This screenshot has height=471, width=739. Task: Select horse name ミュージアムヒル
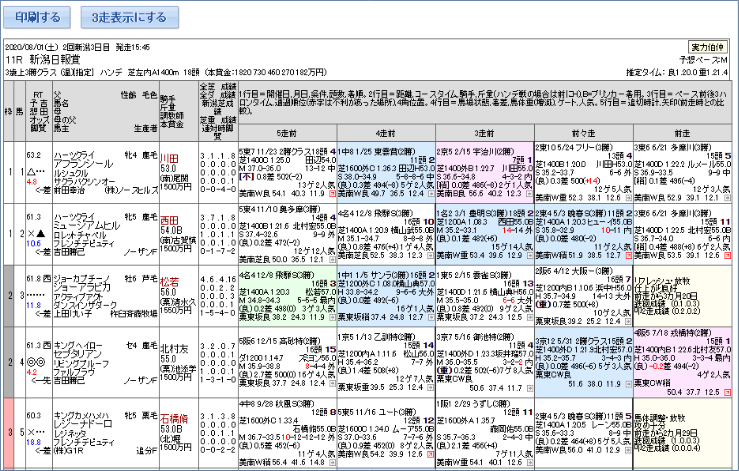[x=87, y=226]
